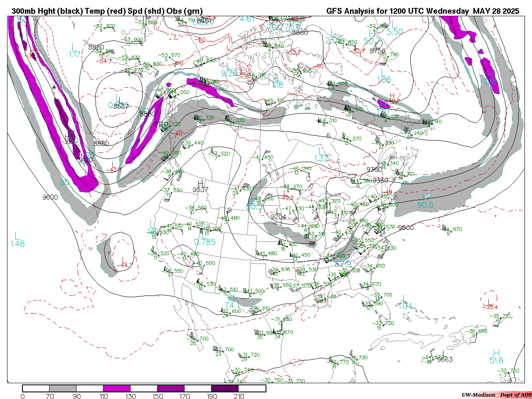
Task: Click the "150" tick label under the legend bar
Action: coord(158,396)
